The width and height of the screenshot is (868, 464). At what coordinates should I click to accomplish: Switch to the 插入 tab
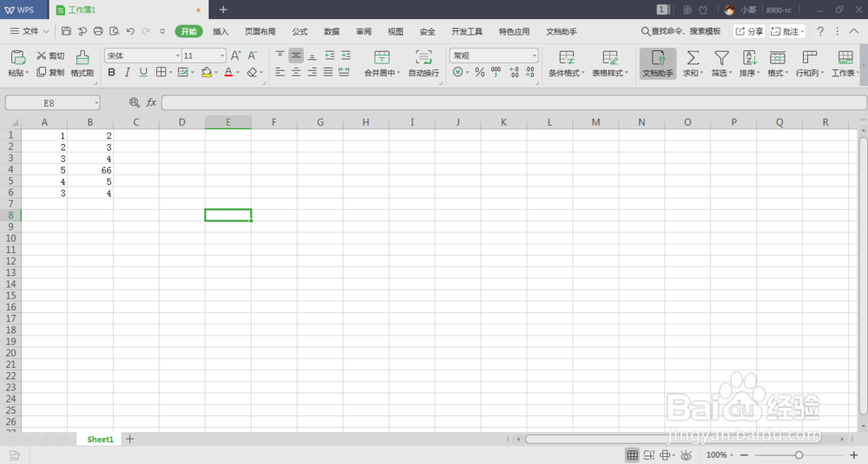pyautogui.click(x=220, y=31)
